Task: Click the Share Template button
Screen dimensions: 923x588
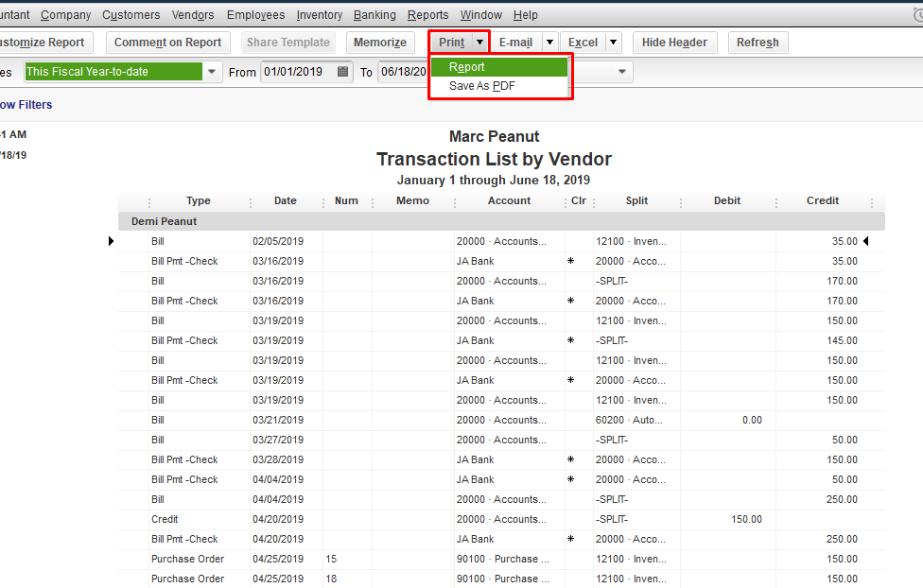Action: (x=287, y=43)
